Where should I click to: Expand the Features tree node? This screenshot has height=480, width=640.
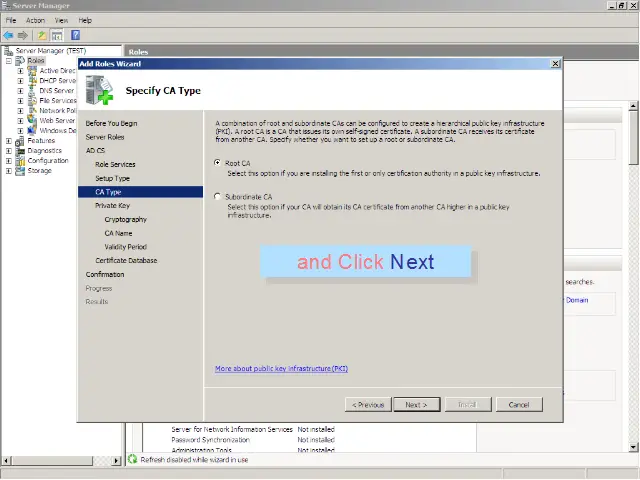click(x=9, y=141)
